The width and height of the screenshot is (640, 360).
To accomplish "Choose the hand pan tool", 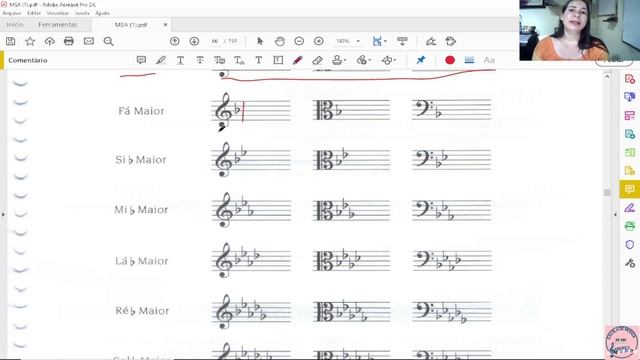I will [280, 41].
